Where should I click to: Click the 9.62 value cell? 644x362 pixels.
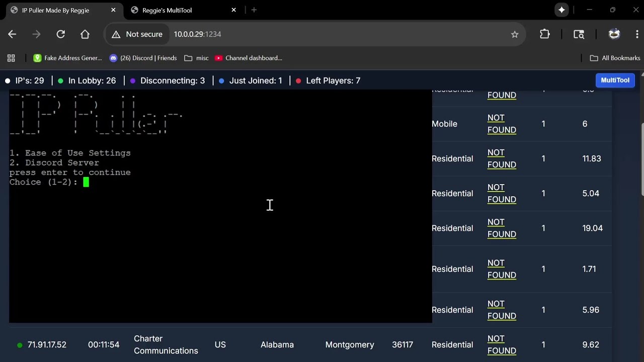coord(591,344)
